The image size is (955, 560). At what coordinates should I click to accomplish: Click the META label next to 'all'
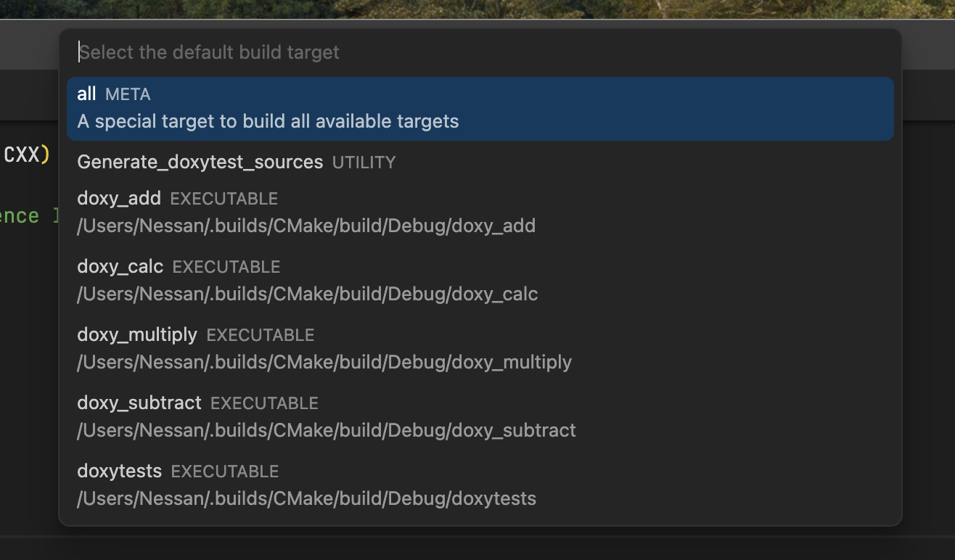(x=128, y=94)
